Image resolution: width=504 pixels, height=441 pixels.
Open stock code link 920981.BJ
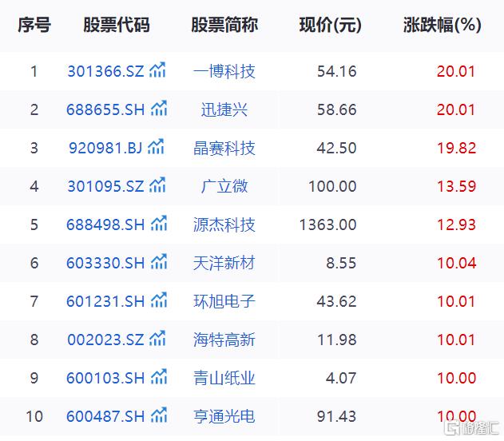click(x=105, y=148)
